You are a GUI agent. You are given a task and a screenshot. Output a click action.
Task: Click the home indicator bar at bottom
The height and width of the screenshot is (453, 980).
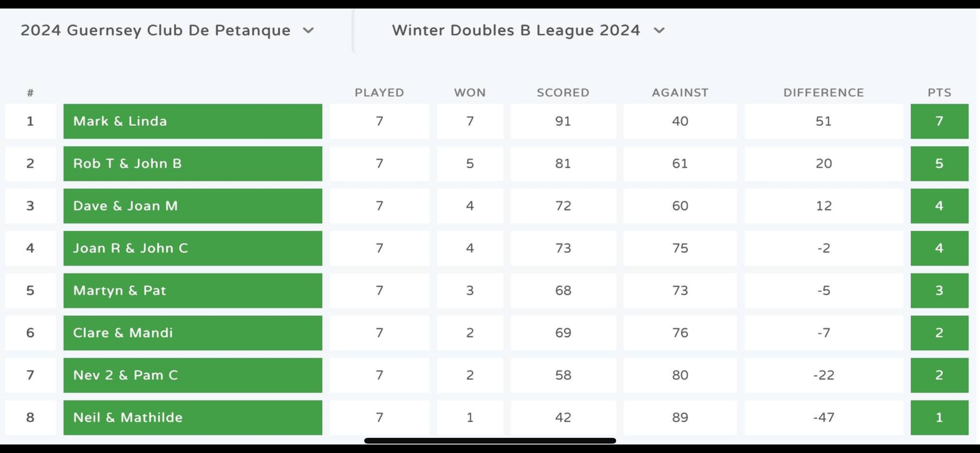coord(490,441)
